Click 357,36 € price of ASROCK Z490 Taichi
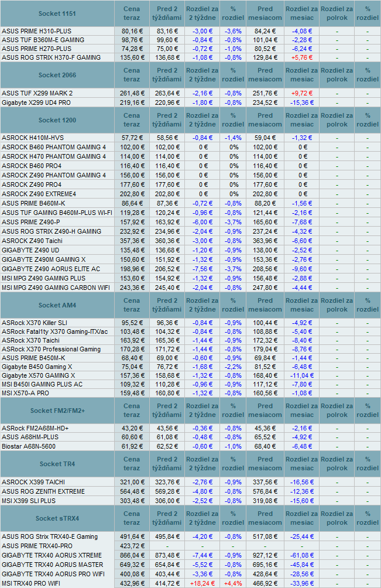381x588 pixels. pos(132,241)
